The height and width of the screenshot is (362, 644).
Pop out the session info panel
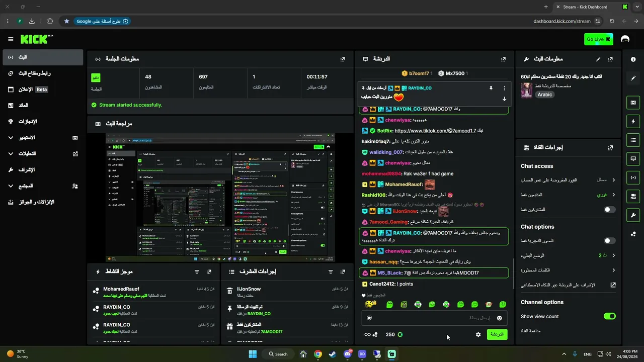(343, 59)
